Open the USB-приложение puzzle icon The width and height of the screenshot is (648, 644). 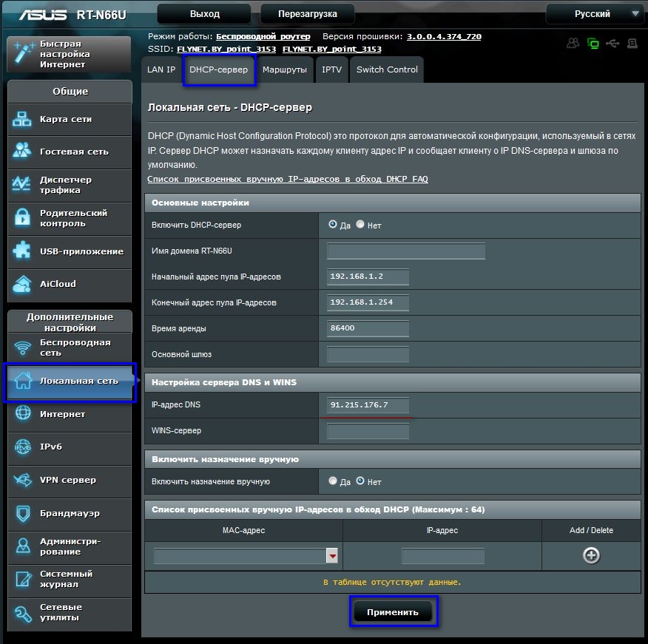pyautogui.click(x=22, y=251)
